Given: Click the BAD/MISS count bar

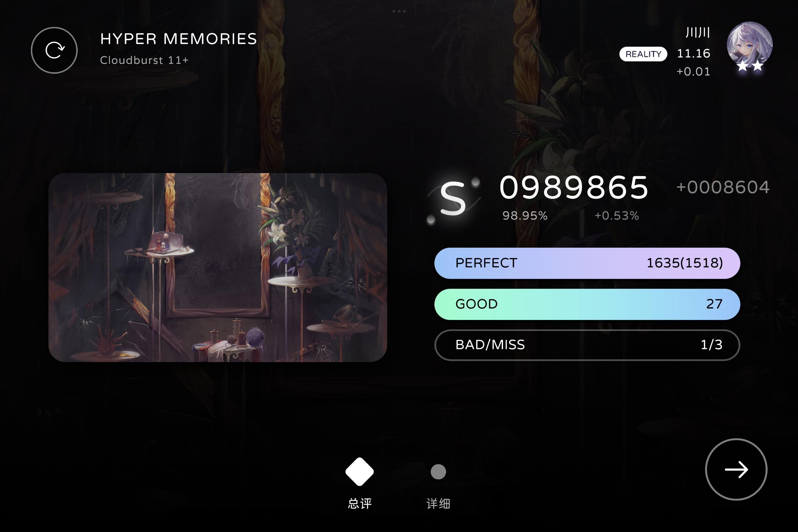Looking at the screenshot, I should (587, 345).
